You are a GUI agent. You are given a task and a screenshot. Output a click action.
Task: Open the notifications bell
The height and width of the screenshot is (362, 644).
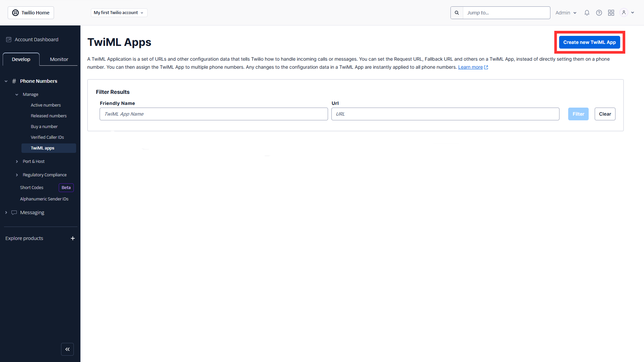(587, 12)
